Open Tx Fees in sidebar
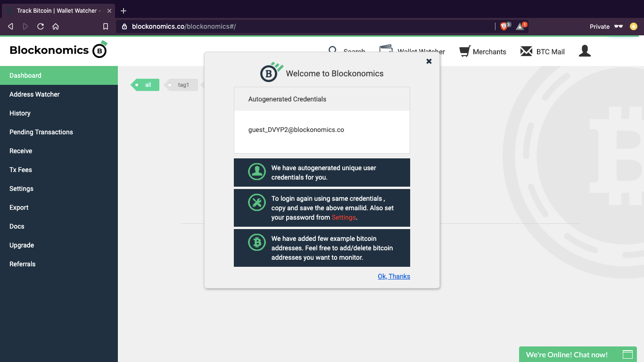This screenshot has width=644, height=362. pos(59,170)
